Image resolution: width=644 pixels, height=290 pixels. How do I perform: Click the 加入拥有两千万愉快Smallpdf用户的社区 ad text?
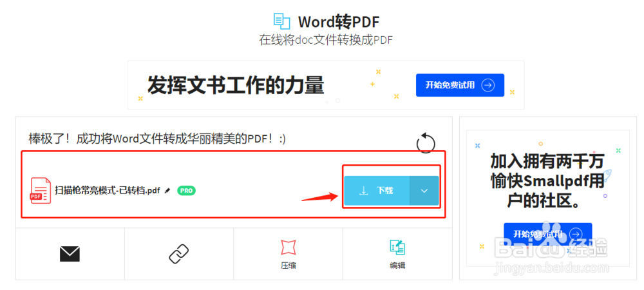(547, 180)
